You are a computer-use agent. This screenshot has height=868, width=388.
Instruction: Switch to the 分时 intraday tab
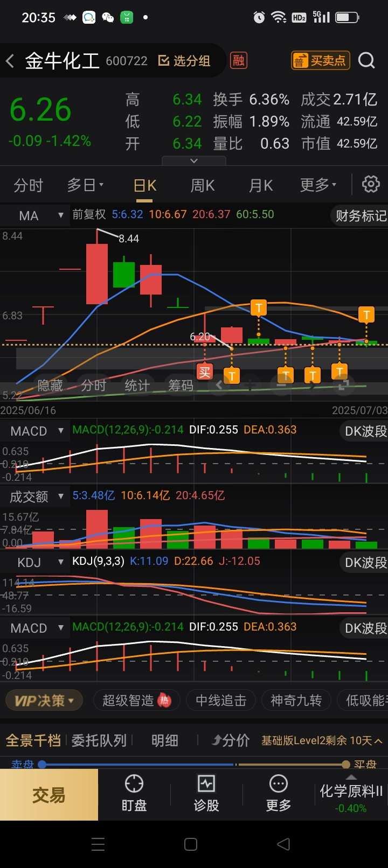pos(28,185)
